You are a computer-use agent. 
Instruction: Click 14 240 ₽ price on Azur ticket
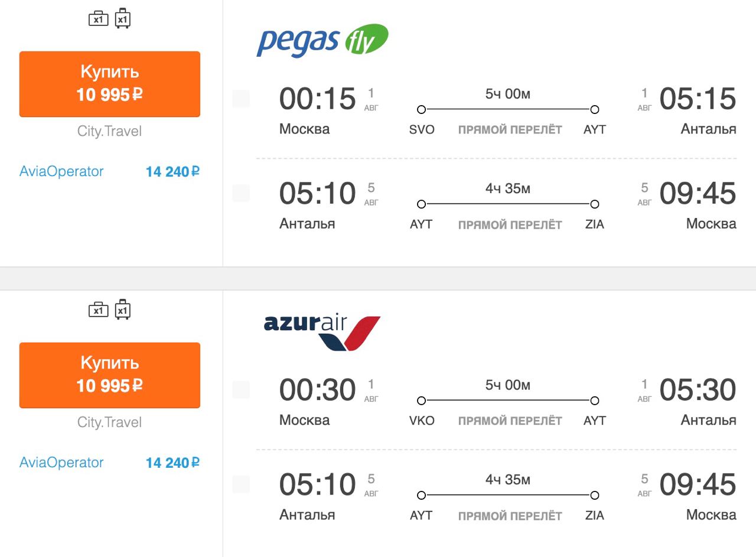point(172,463)
